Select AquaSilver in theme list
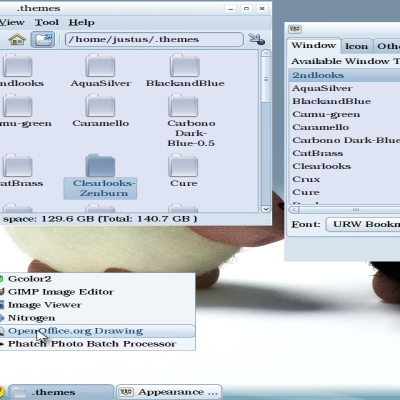The height and width of the screenshot is (400, 400). coord(345,88)
